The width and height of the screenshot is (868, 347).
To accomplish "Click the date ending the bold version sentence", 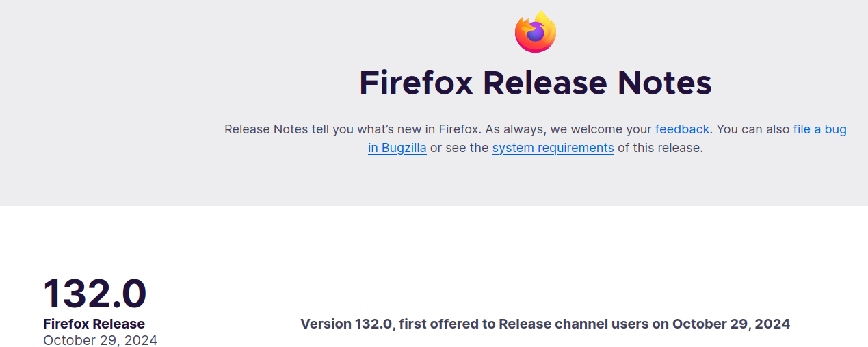I will [x=731, y=324].
